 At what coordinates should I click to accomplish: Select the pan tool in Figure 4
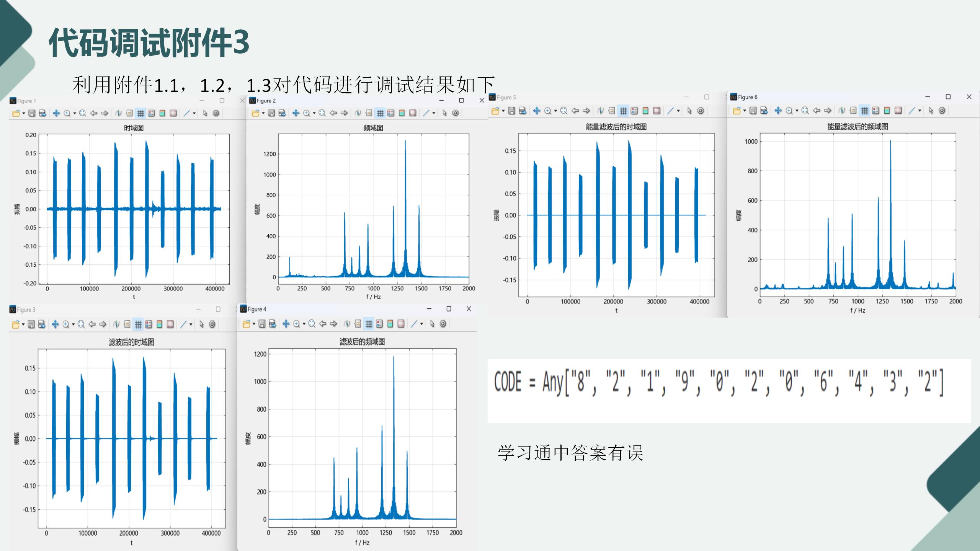tap(286, 324)
